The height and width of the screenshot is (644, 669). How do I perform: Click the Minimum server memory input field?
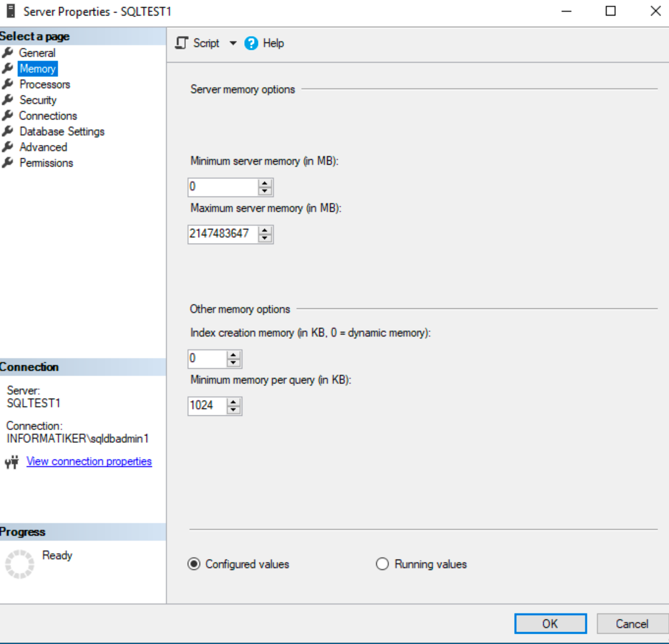[x=223, y=187]
